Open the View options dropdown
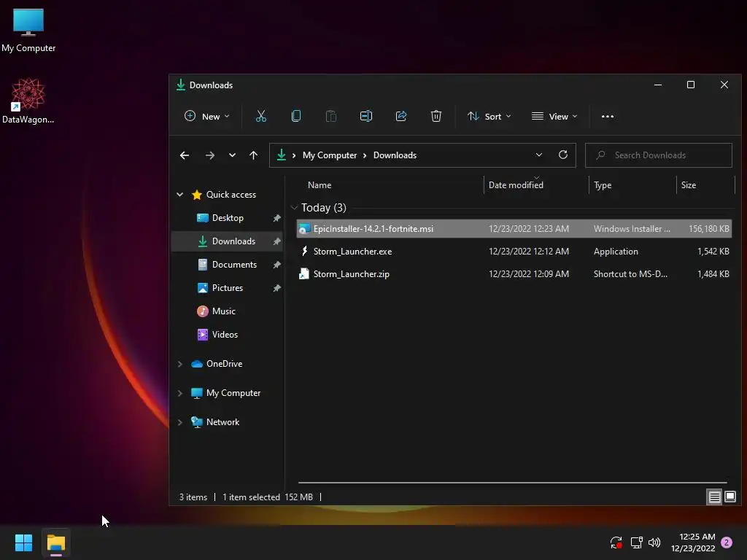 tap(554, 116)
